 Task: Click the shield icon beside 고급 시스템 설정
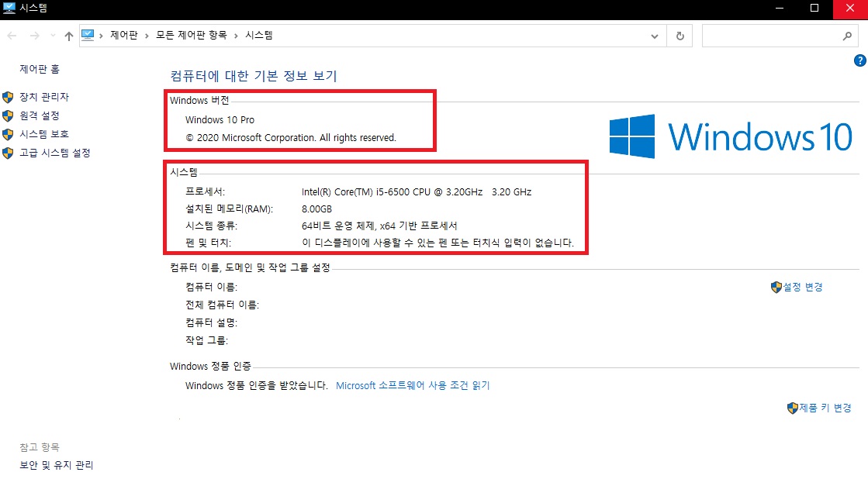[8, 153]
